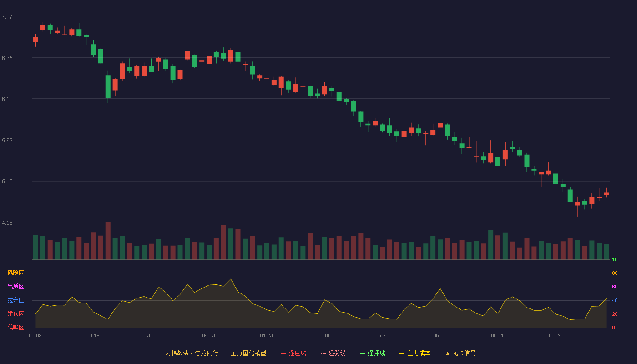Click the 风险区 zone label
The image size is (637, 364).
(15, 273)
